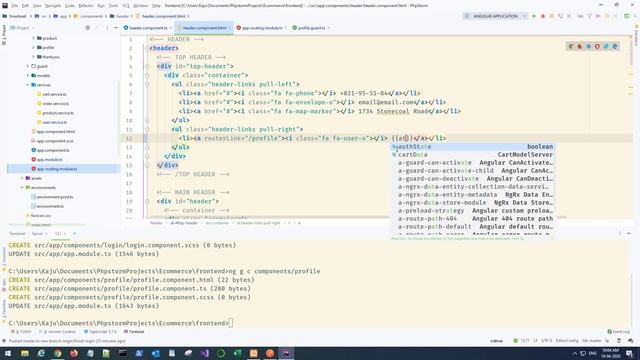Screen dimensions: 640x360
Task: Toggle the Project side tool window
Action: pyautogui.click(x=4, y=35)
